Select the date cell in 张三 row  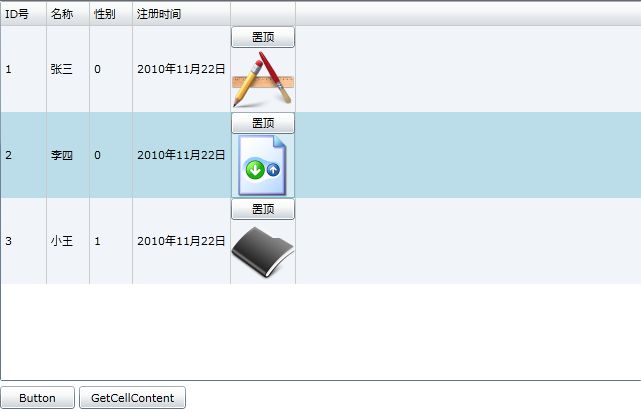pos(181,69)
